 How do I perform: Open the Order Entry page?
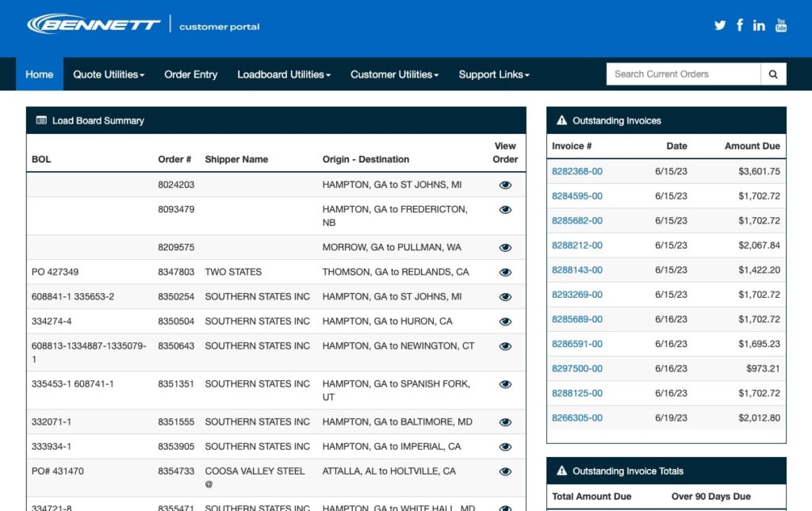(190, 74)
